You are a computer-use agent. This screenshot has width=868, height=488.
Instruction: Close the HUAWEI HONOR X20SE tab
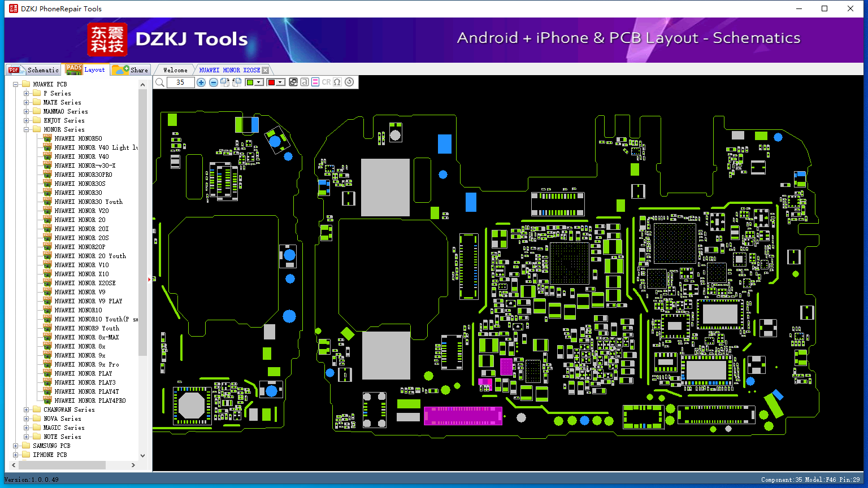click(x=266, y=70)
